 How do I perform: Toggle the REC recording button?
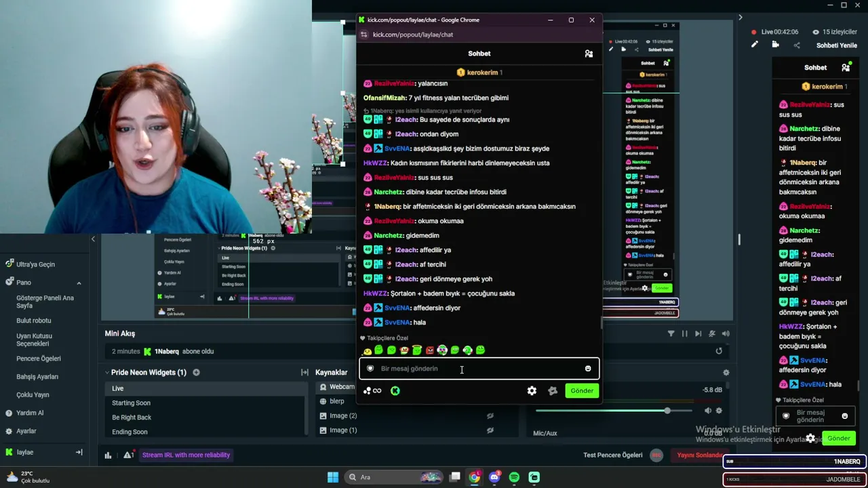pos(656,455)
